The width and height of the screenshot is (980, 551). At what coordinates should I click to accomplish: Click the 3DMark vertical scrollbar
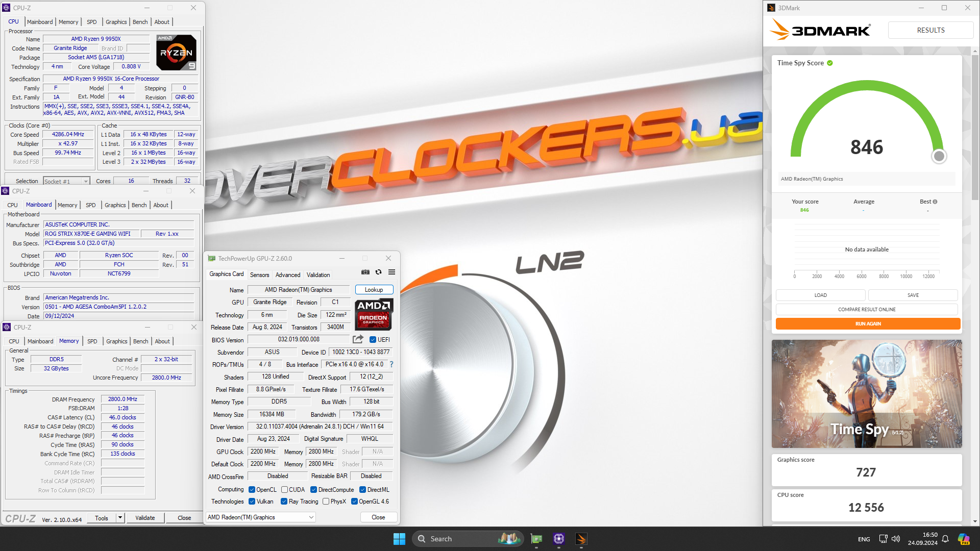tap(975, 128)
